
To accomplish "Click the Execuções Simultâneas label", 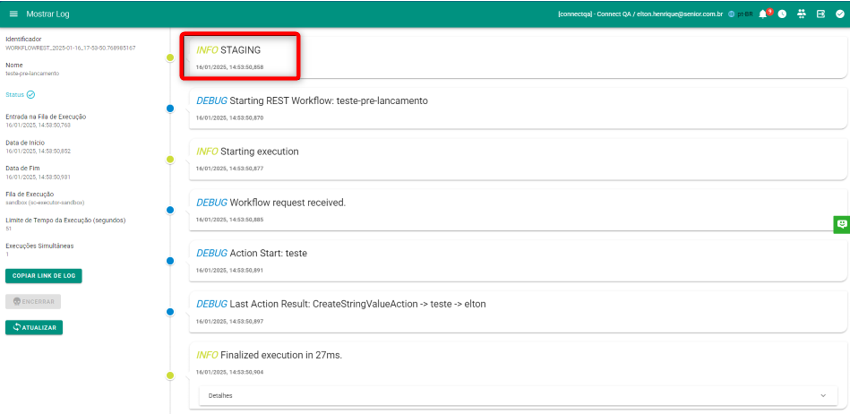I will click(40, 246).
